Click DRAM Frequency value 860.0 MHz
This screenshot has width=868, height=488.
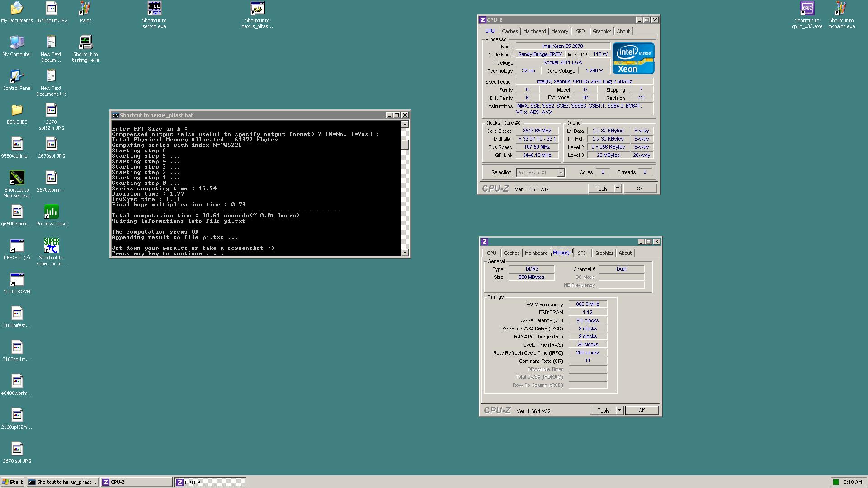pos(588,304)
